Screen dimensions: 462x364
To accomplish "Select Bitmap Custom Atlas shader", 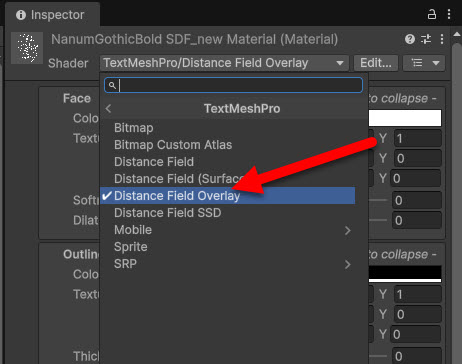I will coord(227,145).
